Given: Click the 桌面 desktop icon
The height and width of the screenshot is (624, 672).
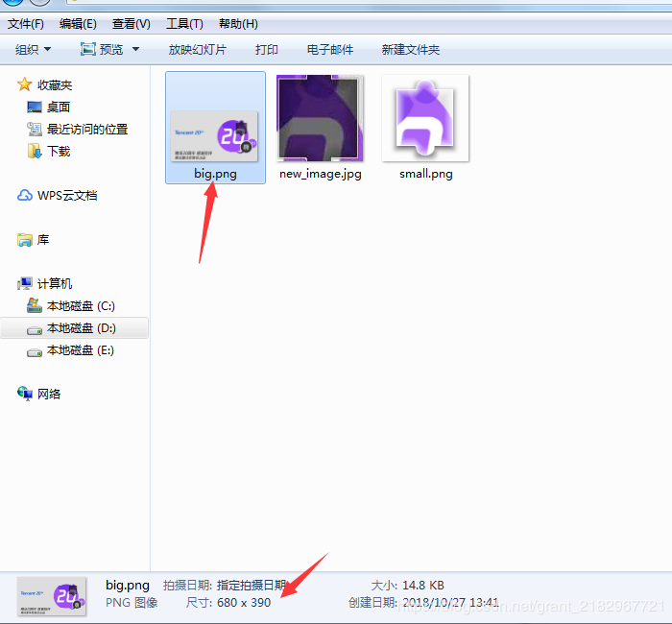Looking at the screenshot, I should point(35,107).
